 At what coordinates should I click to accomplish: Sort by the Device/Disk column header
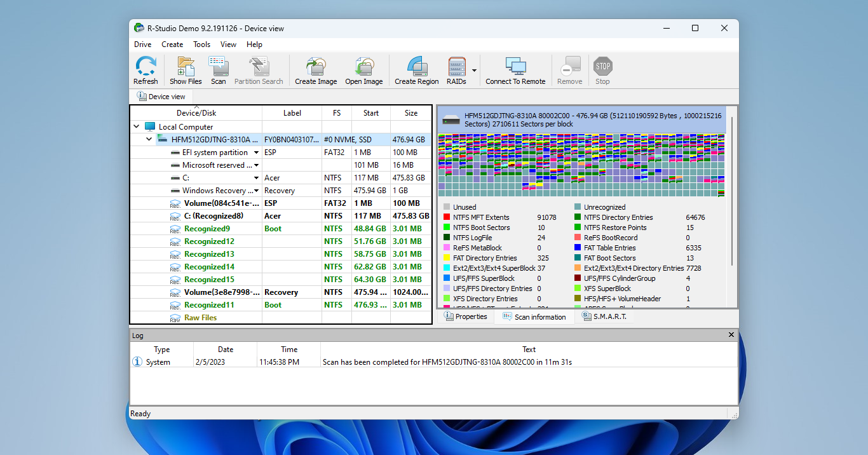pos(196,113)
